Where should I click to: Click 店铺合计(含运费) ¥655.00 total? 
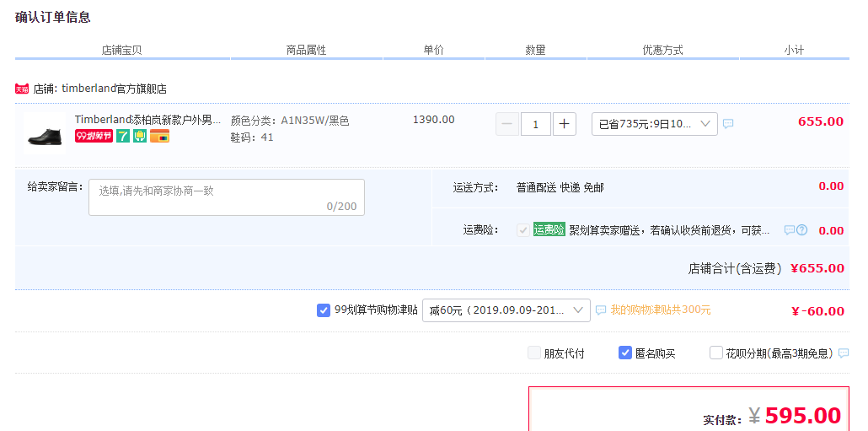(766, 269)
